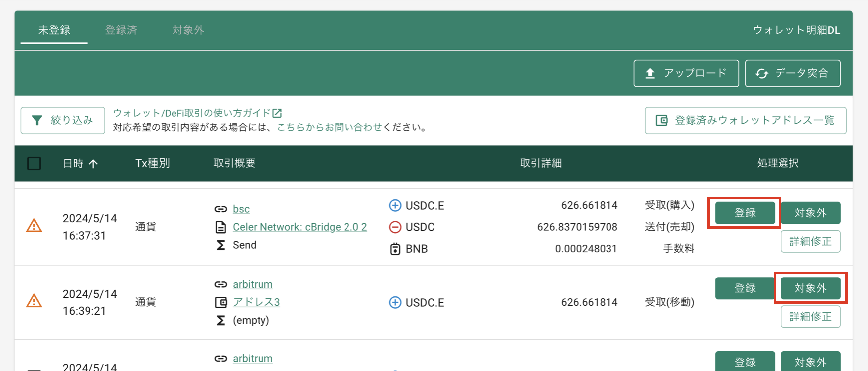This screenshot has height=371, width=868.
Task: Click the sigma icon beside Send
Action: coord(221,245)
